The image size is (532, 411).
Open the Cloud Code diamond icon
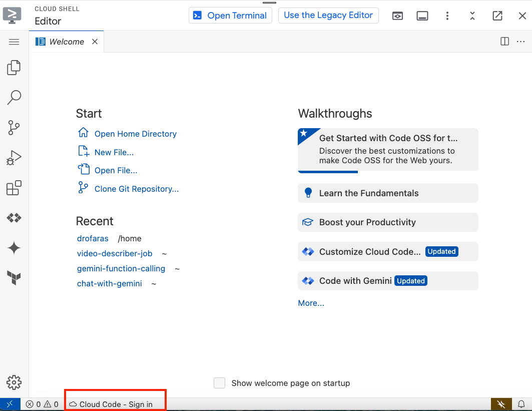[14, 218]
